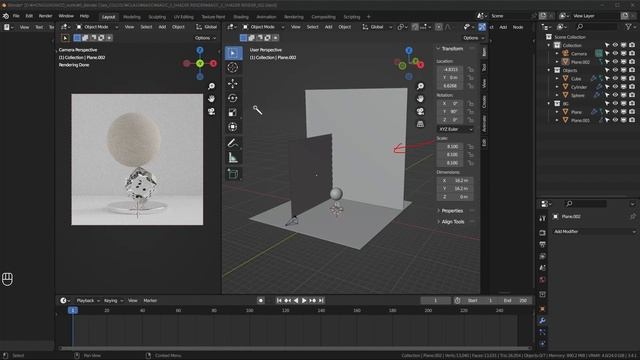Viewport: 640px width, 360px height.
Task: Click the current frame number field
Action: coord(436,300)
